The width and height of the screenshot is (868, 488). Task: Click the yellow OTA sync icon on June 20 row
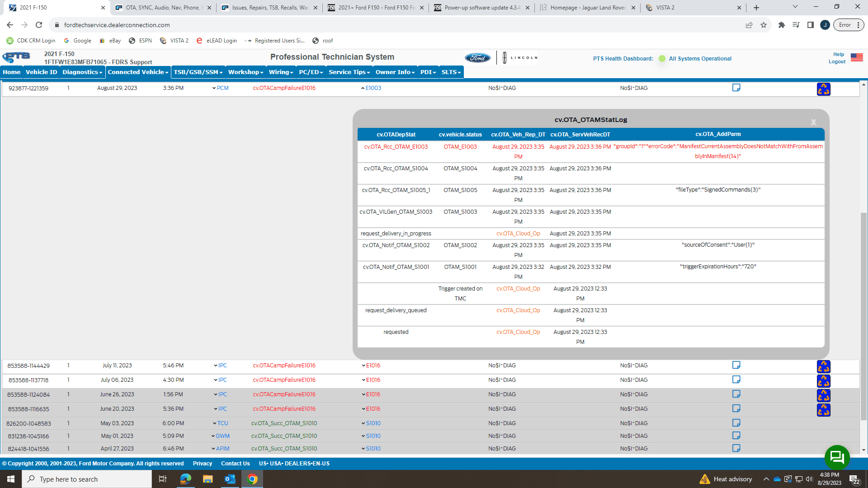coord(824,410)
